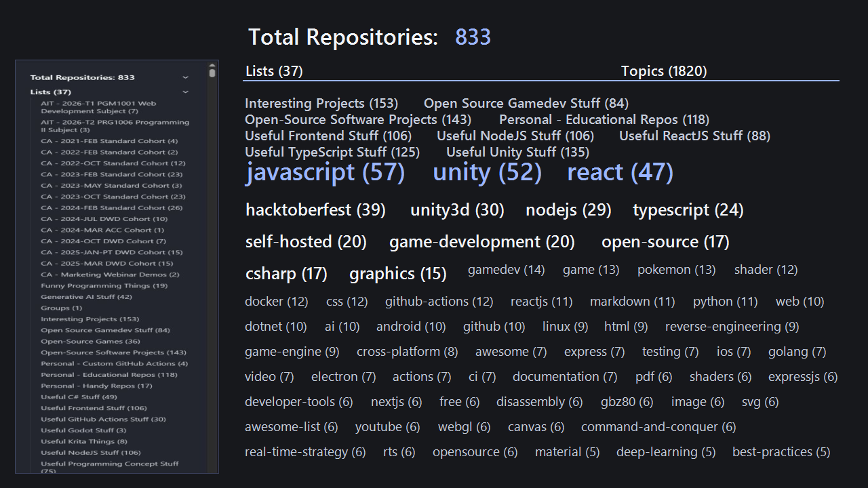Select the disassembly (6) topic

pyautogui.click(x=540, y=402)
